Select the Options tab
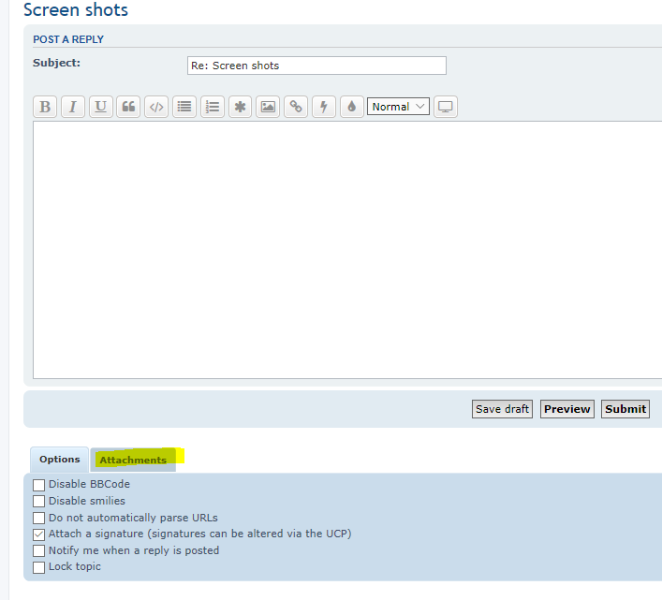The height and width of the screenshot is (600, 662). coord(59,460)
